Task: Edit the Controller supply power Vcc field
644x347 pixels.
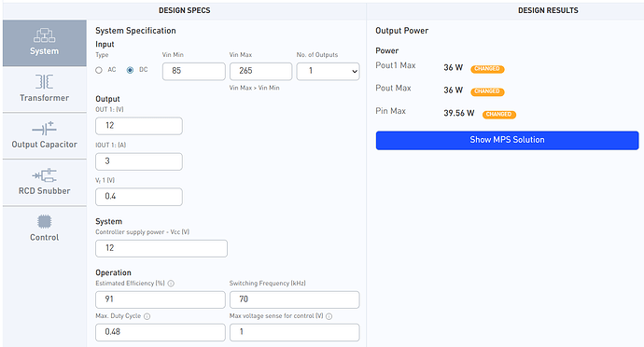Action: 161,248
